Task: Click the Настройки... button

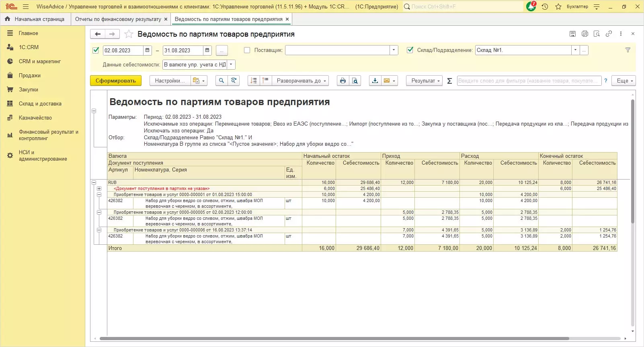Action: (x=170, y=81)
